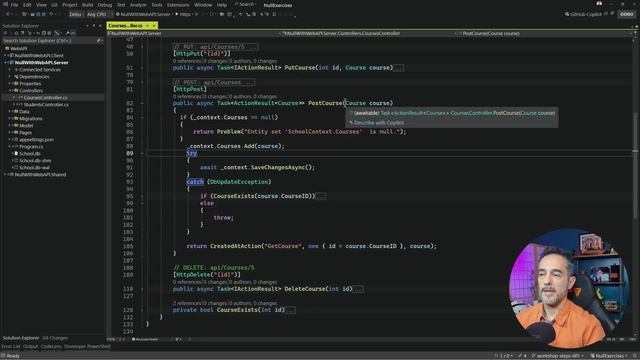Open the Help menu

pyautogui.click(x=222, y=5)
